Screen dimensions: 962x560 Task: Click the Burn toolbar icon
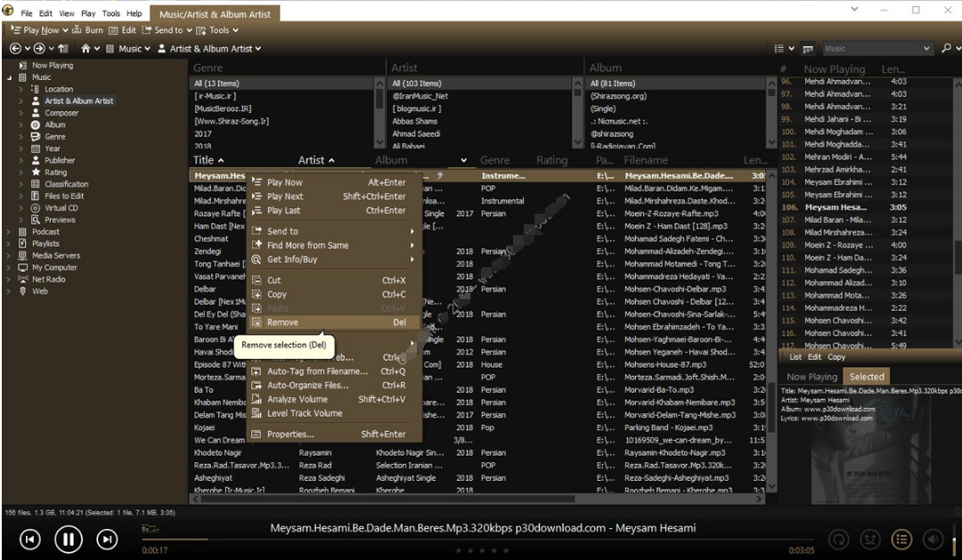[87, 30]
